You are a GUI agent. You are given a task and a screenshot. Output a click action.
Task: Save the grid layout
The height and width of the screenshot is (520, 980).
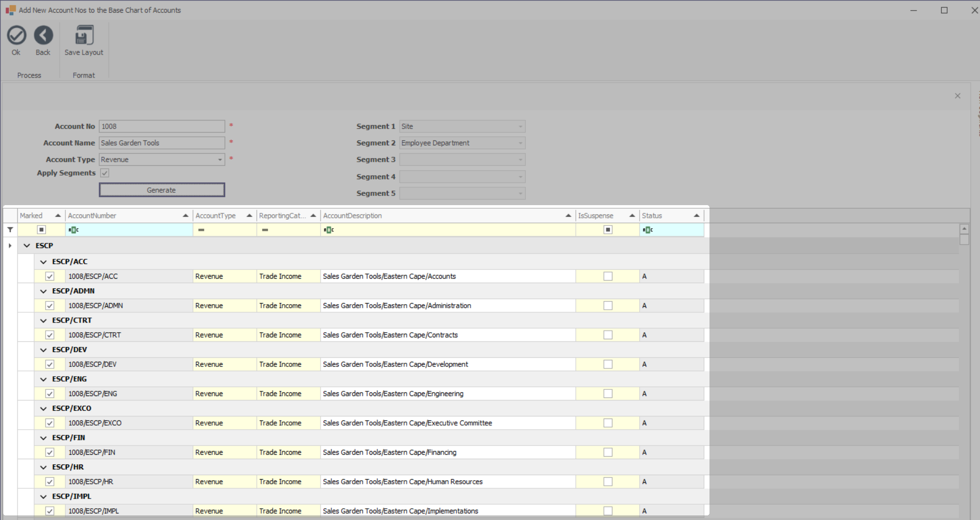click(x=84, y=36)
